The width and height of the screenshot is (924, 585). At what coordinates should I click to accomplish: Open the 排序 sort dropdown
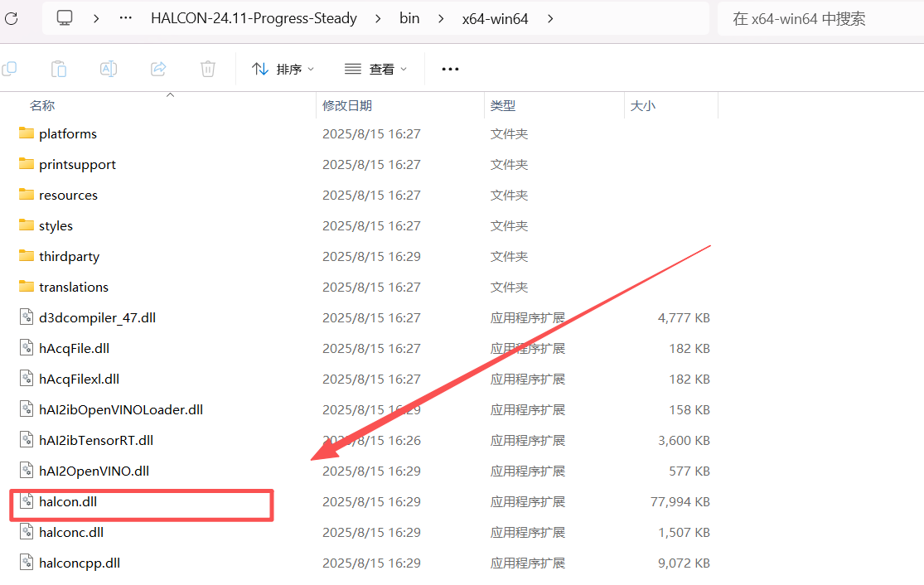[283, 70]
